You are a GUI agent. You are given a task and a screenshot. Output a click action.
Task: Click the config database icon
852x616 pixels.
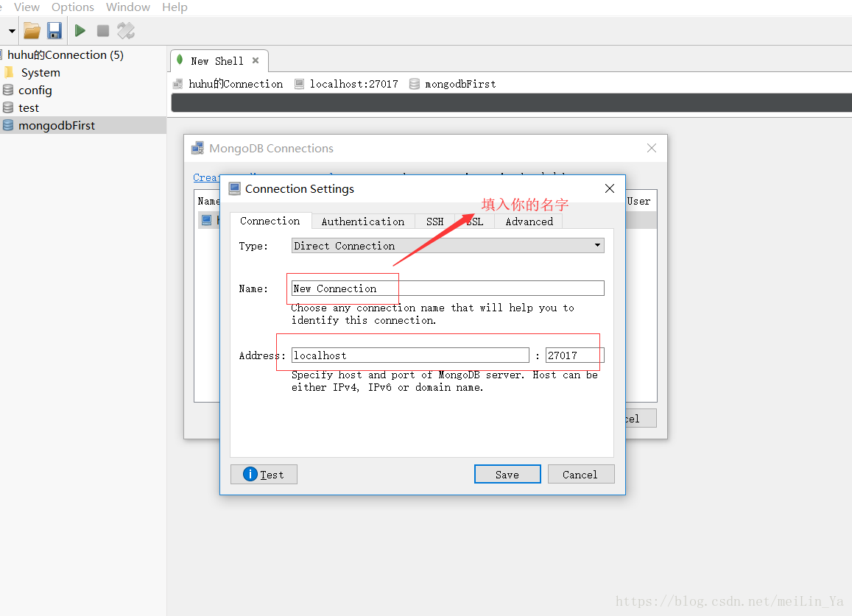[x=8, y=90]
